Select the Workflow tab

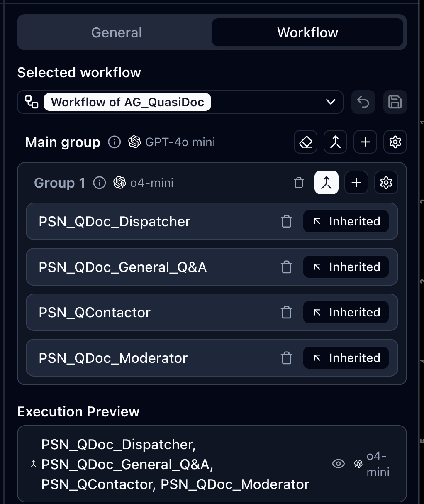tap(307, 32)
